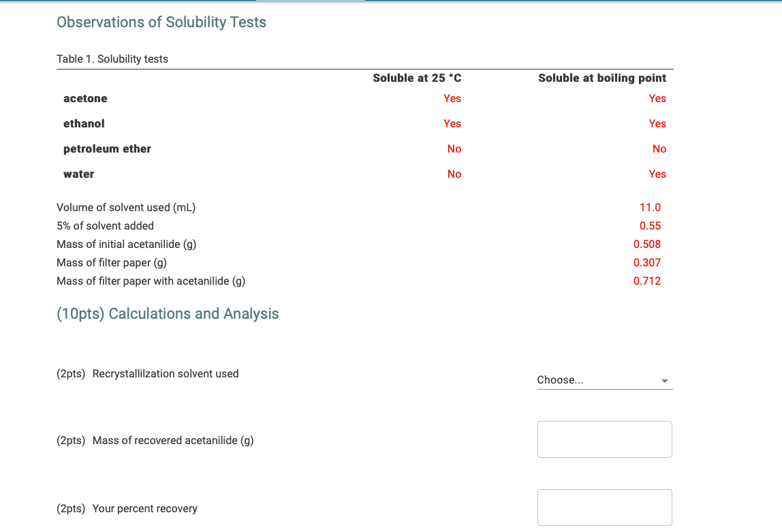Toggle water solubility at 25 °C value

pyautogui.click(x=454, y=174)
